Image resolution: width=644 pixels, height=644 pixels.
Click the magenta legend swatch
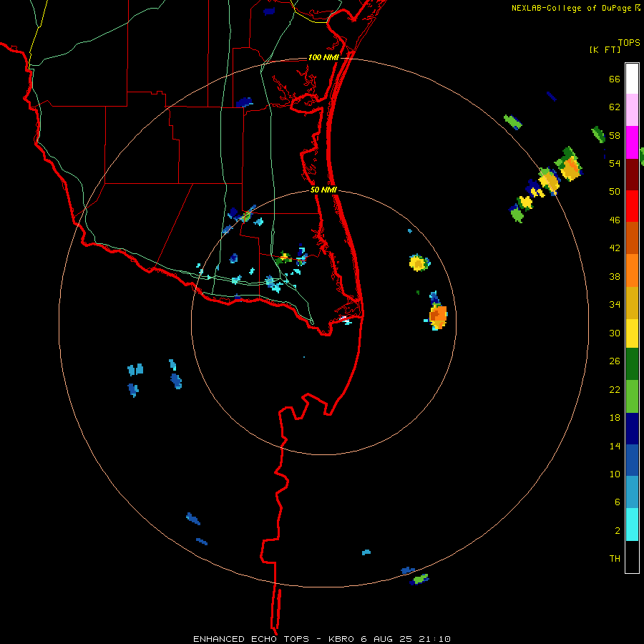point(632,142)
